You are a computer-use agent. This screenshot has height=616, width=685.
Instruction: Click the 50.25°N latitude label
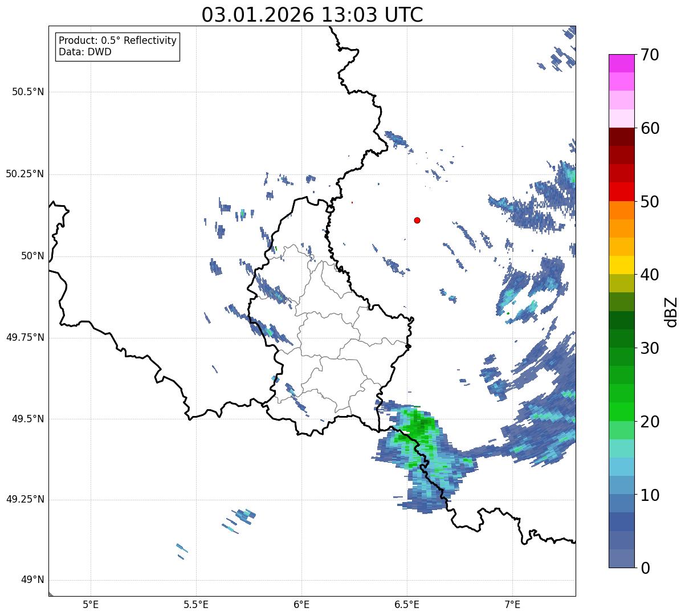pyautogui.click(x=25, y=174)
